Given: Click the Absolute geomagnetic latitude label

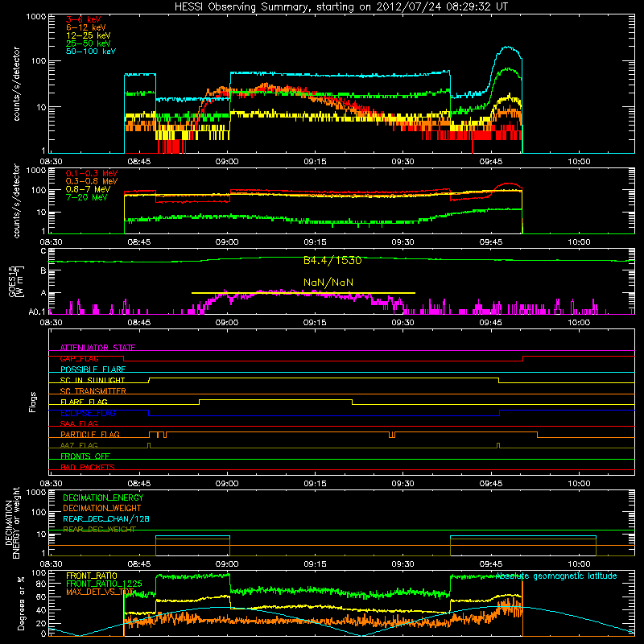Looking at the screenshot, I should (x=556, y=576).
